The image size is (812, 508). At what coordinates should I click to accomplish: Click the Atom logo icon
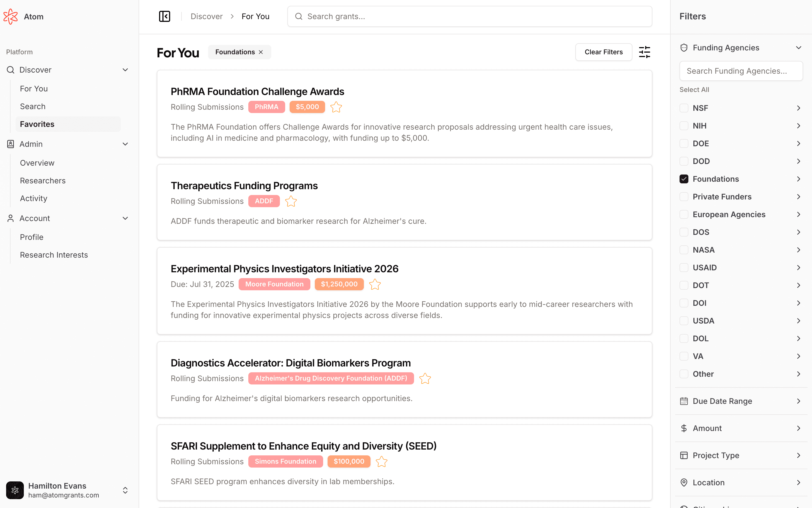tap(11, 16)
